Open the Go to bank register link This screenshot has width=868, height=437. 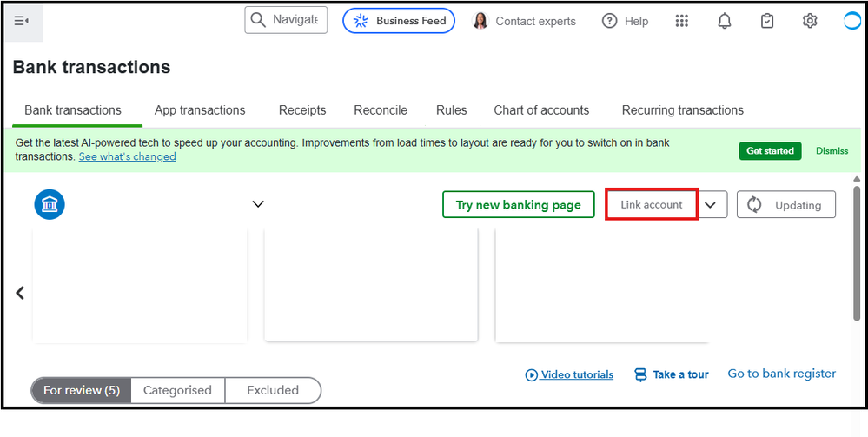pyautogui.click(x=781, y=374)
